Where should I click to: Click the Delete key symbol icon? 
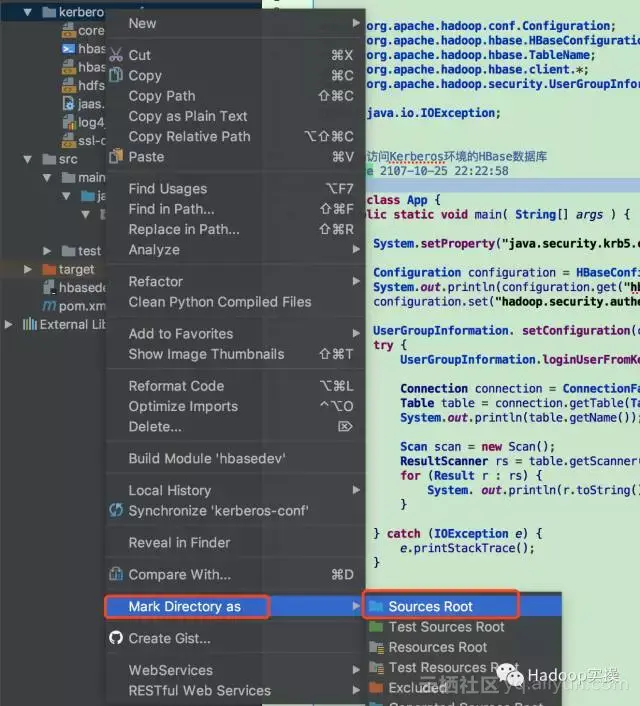345,426
